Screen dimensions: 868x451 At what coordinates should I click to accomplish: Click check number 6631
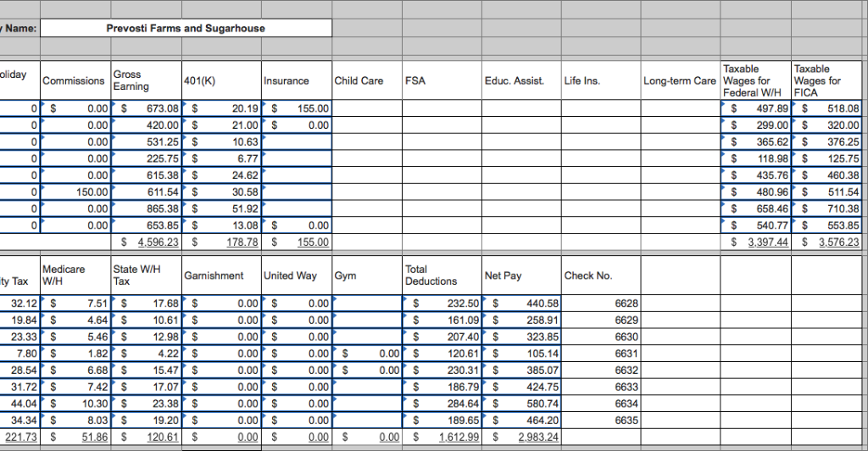click(x=601, y=353)
